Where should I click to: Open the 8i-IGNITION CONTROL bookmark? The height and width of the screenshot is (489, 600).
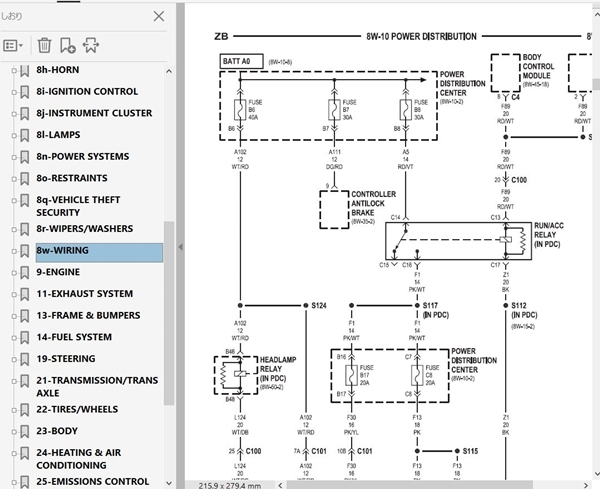coord(87,92)
